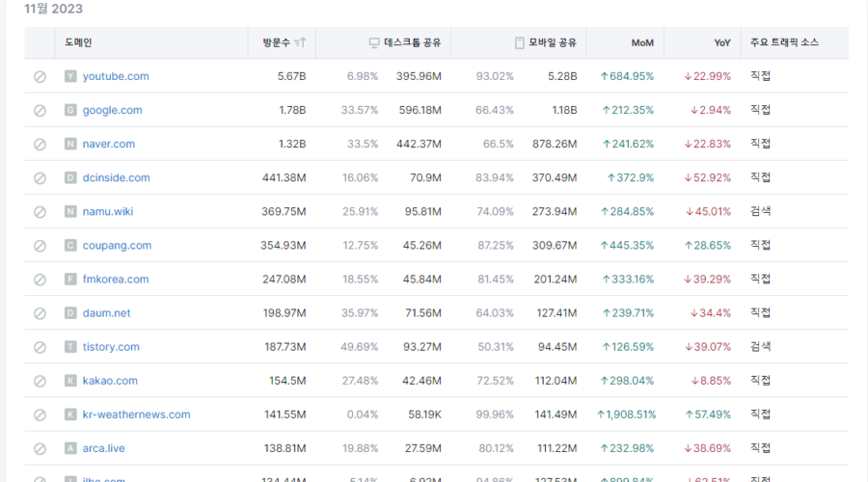Sort by the 데스크톱 공유 column header
The image size is (868, 482).
coord(413,42)
